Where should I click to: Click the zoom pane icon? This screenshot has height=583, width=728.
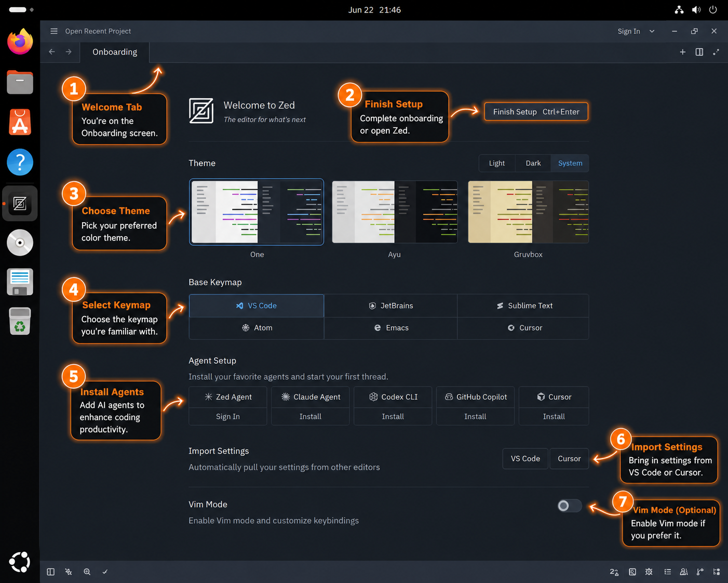pyautogui.click(x=716, y=52)
